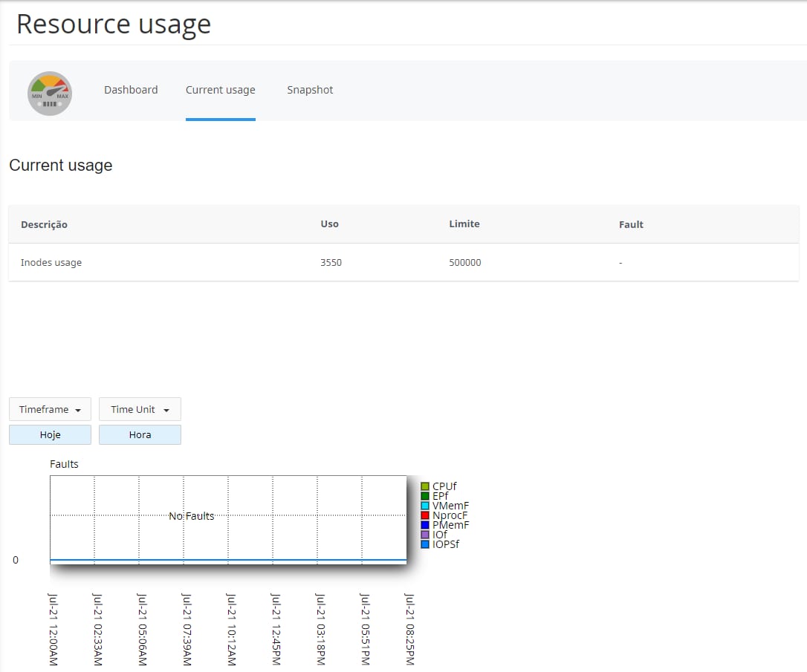807x672 pixels.
Task: Click the EPf legend green swatch
Action: (425, 496)
